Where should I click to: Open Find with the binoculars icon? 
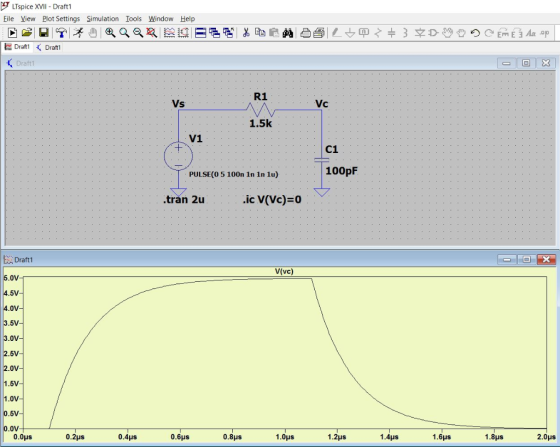click(288, 33)
